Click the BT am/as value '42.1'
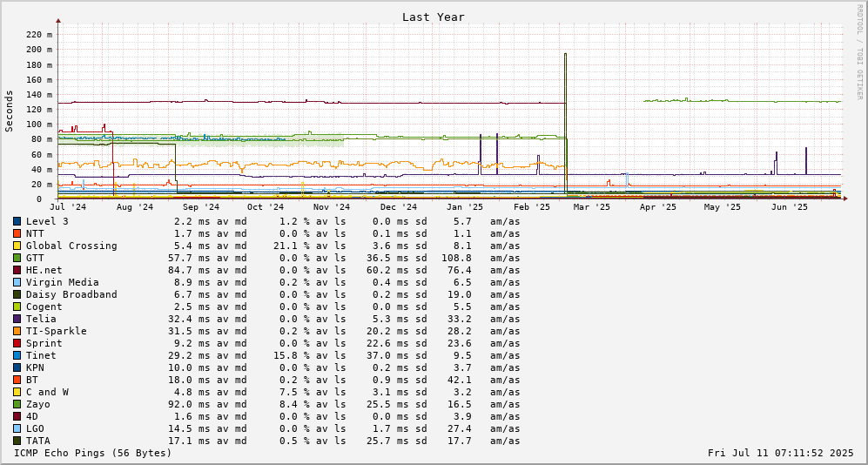This screenshot has height=465, width=868. (x=460, y=380)
